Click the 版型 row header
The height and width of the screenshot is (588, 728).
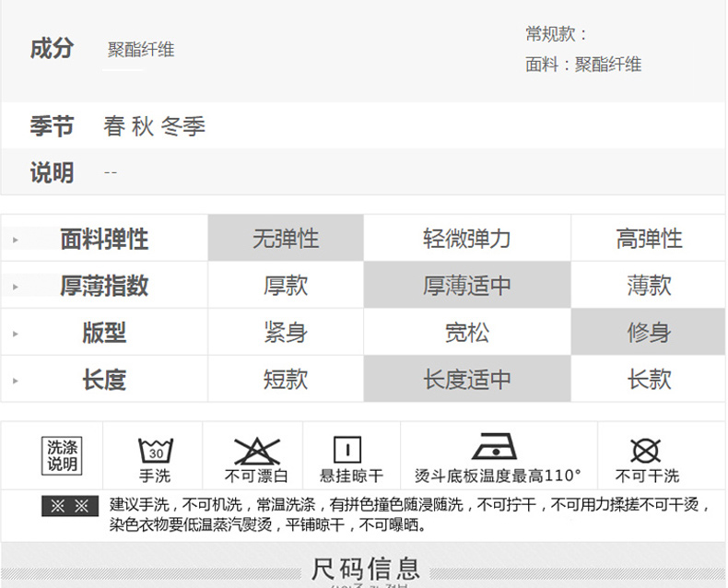pos(104,333)
